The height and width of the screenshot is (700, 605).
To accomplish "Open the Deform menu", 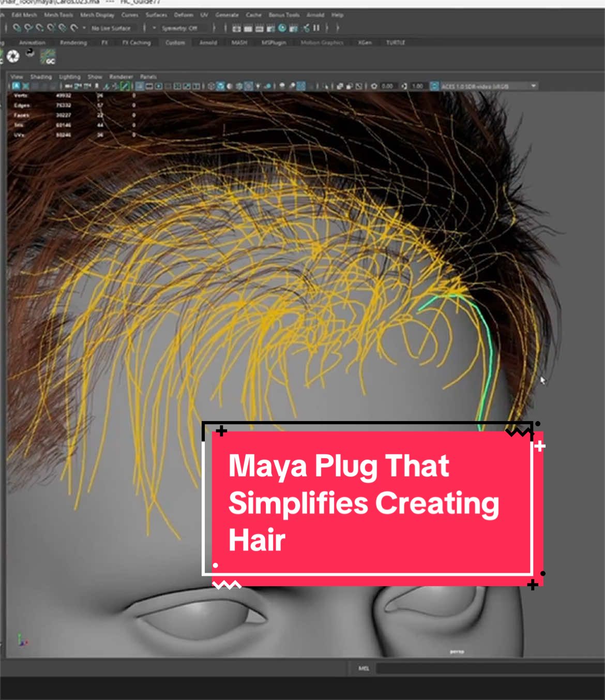I will pyautogui.click(x=184, y=15).
